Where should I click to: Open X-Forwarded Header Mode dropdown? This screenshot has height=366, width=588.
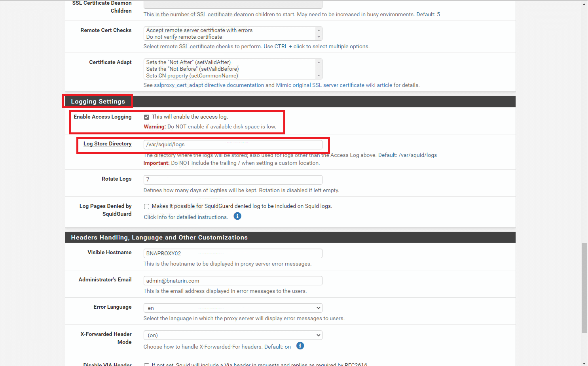(x=233, y=335)
